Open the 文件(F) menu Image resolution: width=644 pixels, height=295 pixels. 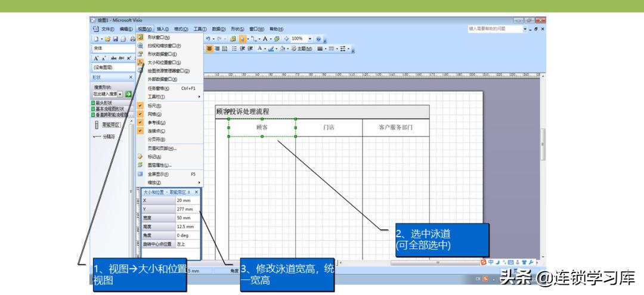click(x=107, y=29)
